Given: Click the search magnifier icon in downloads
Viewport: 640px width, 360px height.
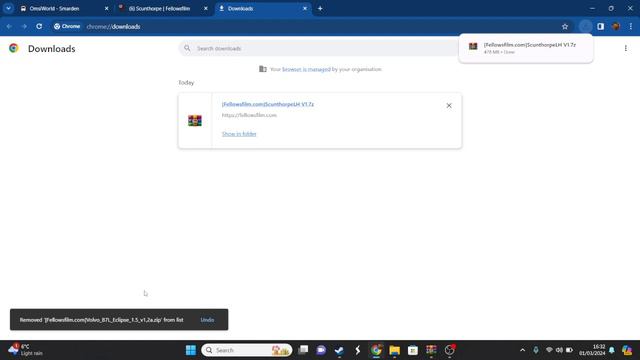Looking at the screenshot, I should [x=187, y=48].
